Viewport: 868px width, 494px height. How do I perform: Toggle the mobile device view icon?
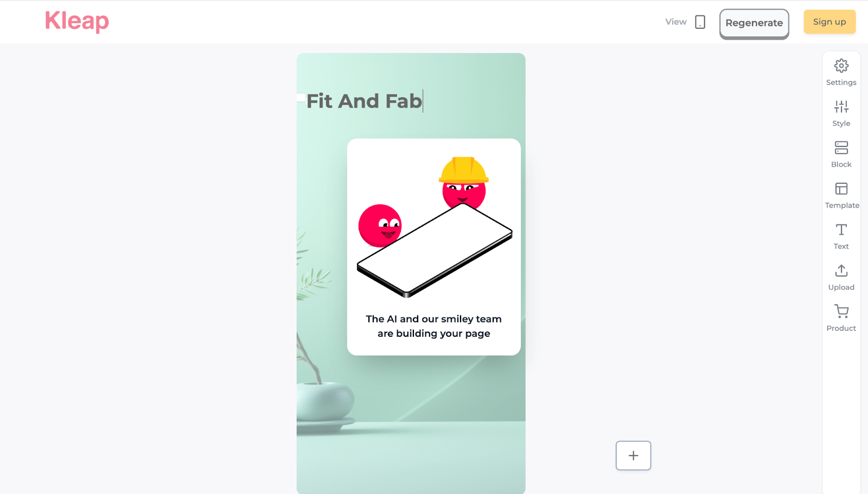pos(700,22)
